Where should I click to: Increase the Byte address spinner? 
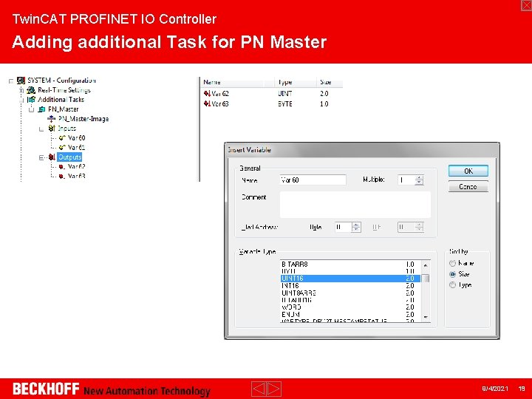pyautogui.click(x=356, y=225)
